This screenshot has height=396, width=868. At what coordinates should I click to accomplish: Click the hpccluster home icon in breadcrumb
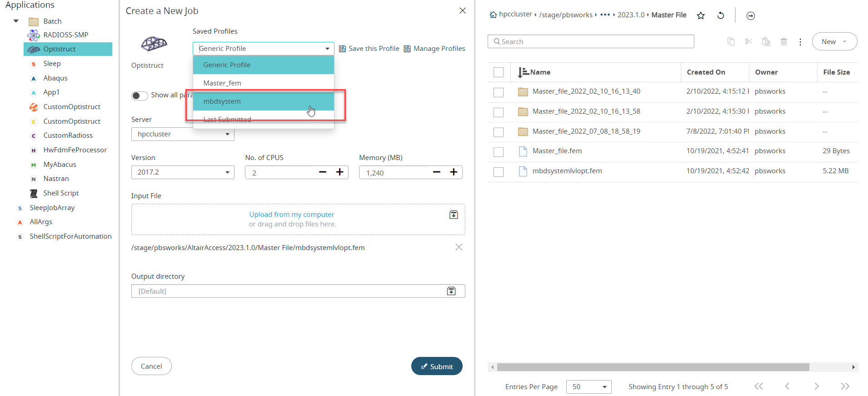pyautogui.click(x=493, y=15)
